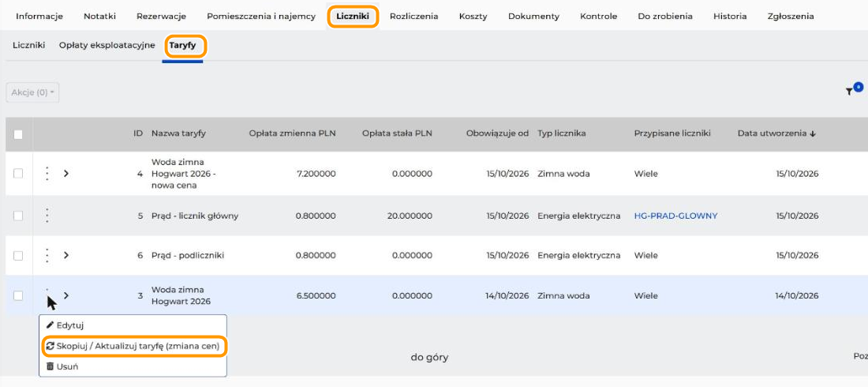868x387 pixels.
Task: Sort by Obowiązuje od header
Action: tap(497, 133)
